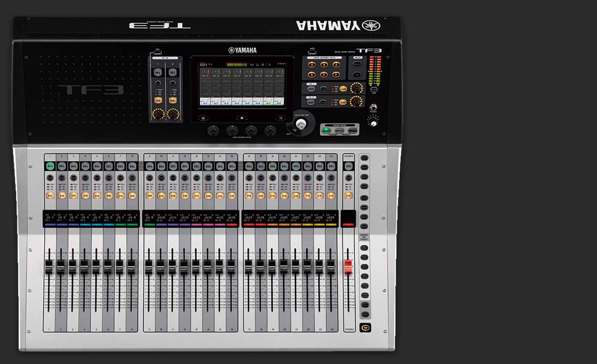
Task: Click the channel 24 fader cap
Action: click(x=331, y=266)
